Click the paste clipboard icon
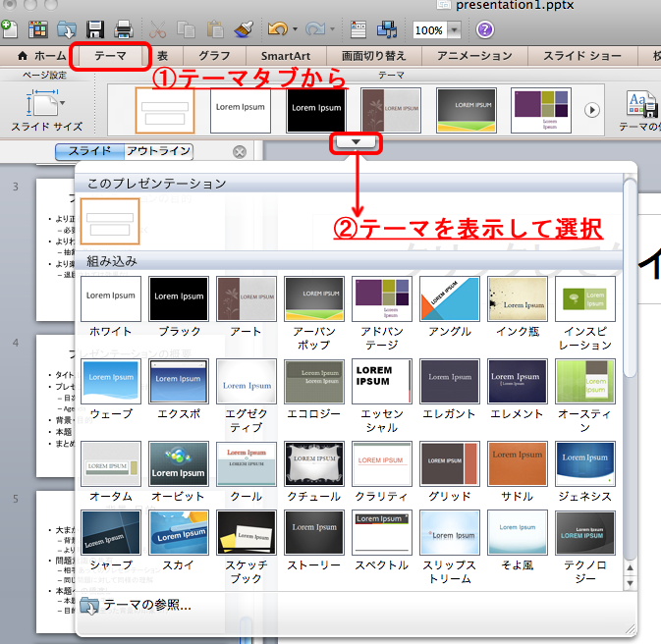The image size is (661, 644). tap(215, 29)
